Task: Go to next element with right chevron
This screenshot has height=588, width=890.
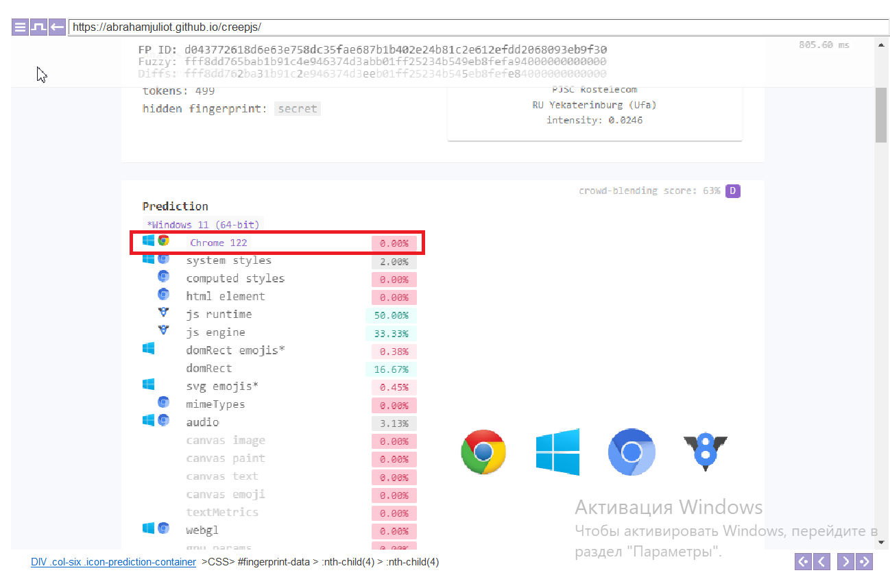Action: (x=846, y=562)
